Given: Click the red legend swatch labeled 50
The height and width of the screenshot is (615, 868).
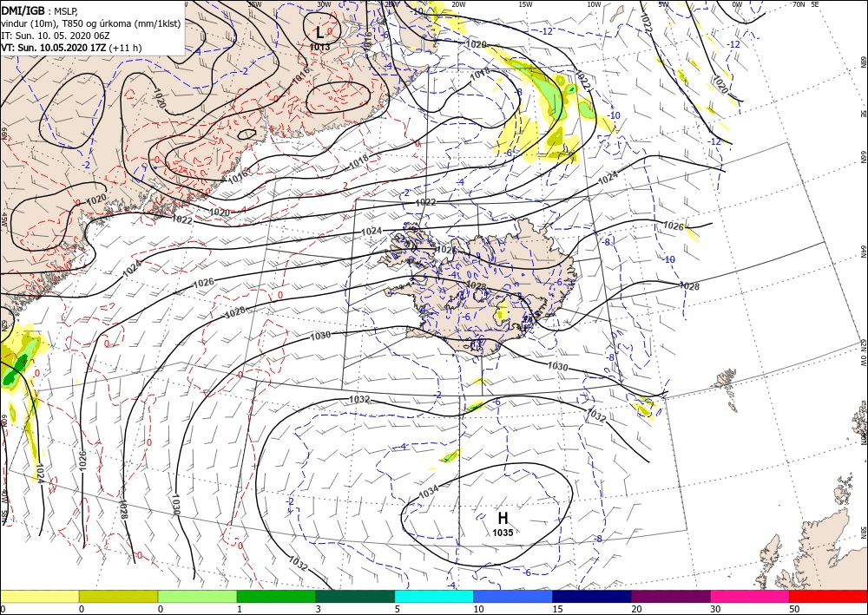Looking at the screenshot, I should (828, 596).
